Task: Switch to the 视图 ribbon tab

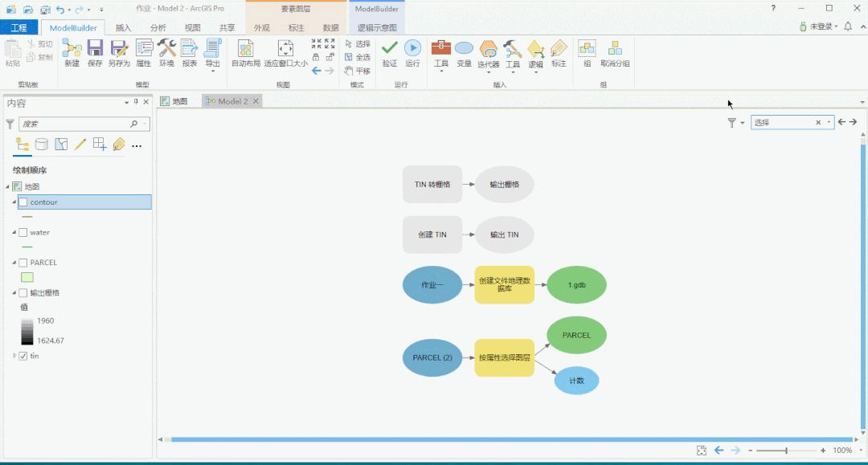Action: coord(192,27)
